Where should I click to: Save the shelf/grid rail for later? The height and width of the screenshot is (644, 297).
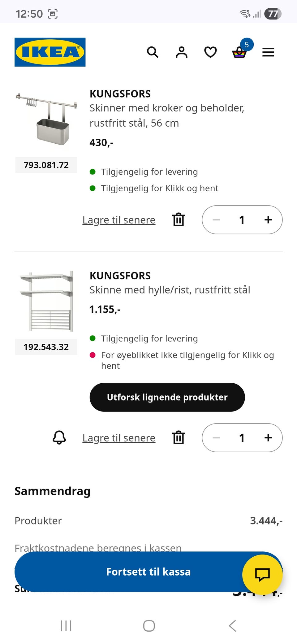(x=119, y=438)
